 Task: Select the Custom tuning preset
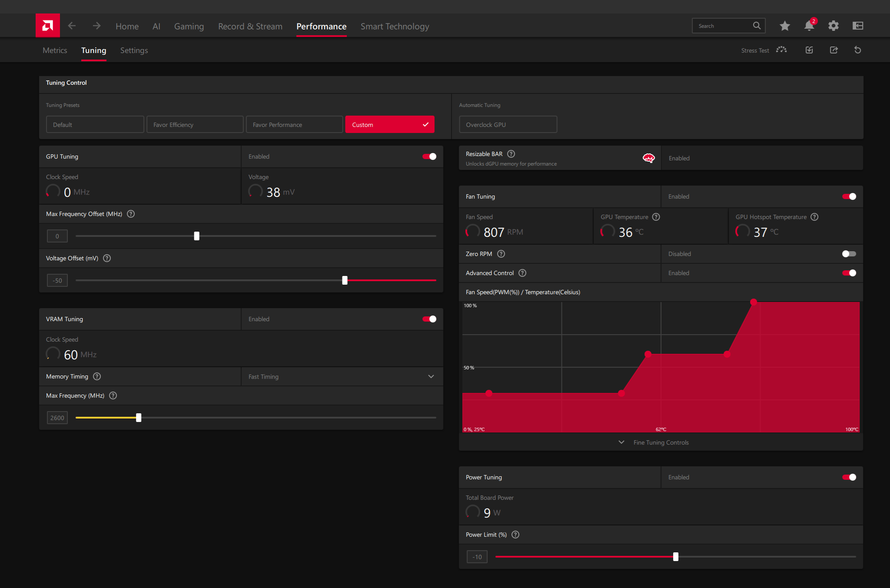(390, 124)
